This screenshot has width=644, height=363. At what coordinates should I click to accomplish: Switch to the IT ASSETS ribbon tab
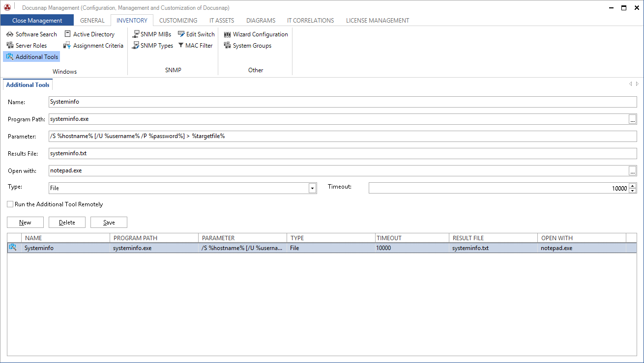pyautogui.click(x=222, y=21)
